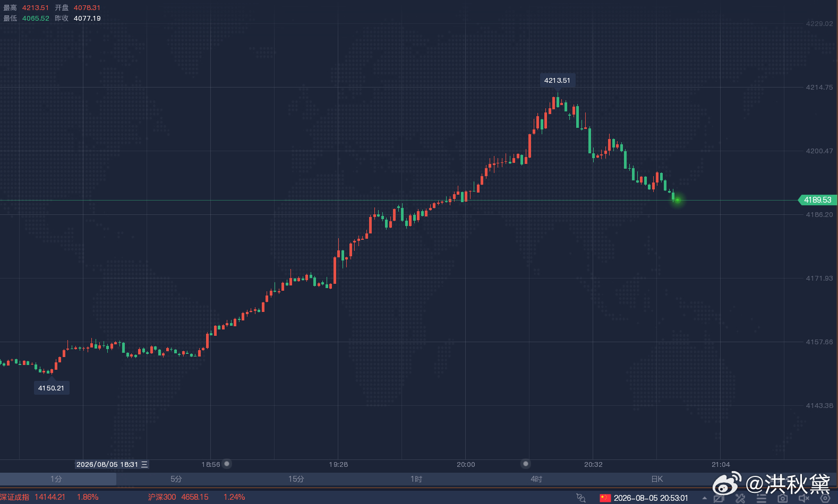
Task: Open the list menu icon in status bar
Action: (x=762, y=498)
